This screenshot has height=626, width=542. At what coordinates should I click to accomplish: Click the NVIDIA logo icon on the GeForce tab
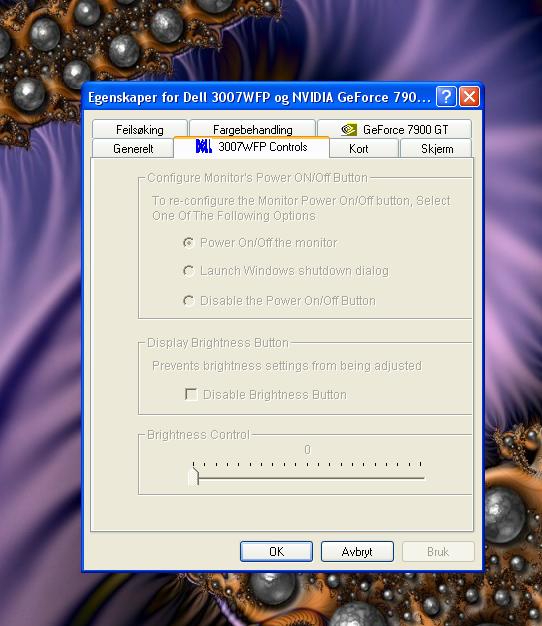(x=349, y=130)
